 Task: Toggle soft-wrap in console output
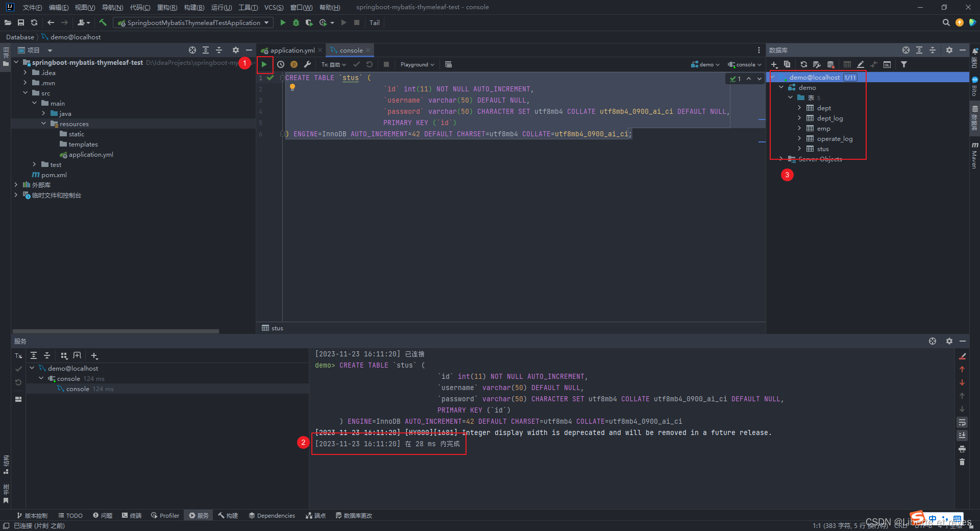pos(962,422)
